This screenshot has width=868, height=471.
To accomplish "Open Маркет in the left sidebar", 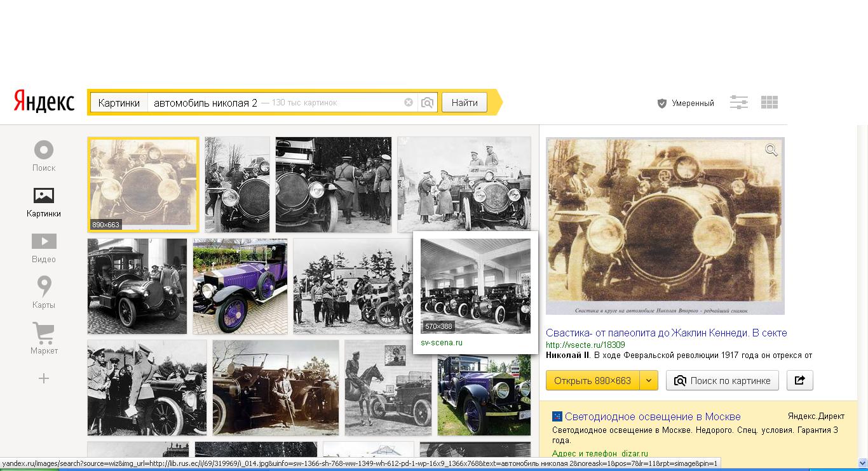I will click(44, 338).
